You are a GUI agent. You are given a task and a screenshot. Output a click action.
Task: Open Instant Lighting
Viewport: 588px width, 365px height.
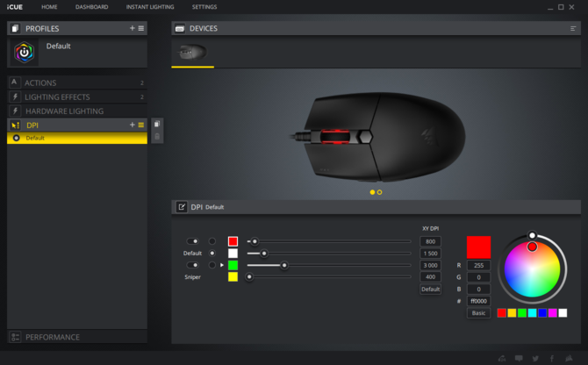coord(150,7)
